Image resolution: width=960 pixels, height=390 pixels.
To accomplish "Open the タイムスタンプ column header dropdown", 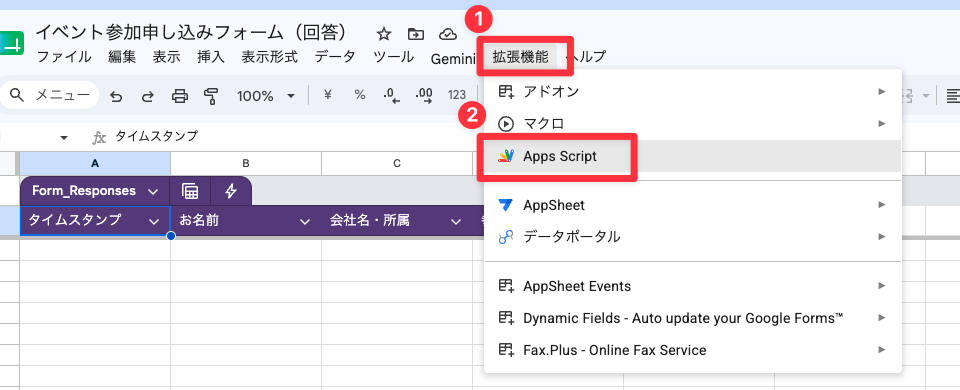I will pos(153,221).
